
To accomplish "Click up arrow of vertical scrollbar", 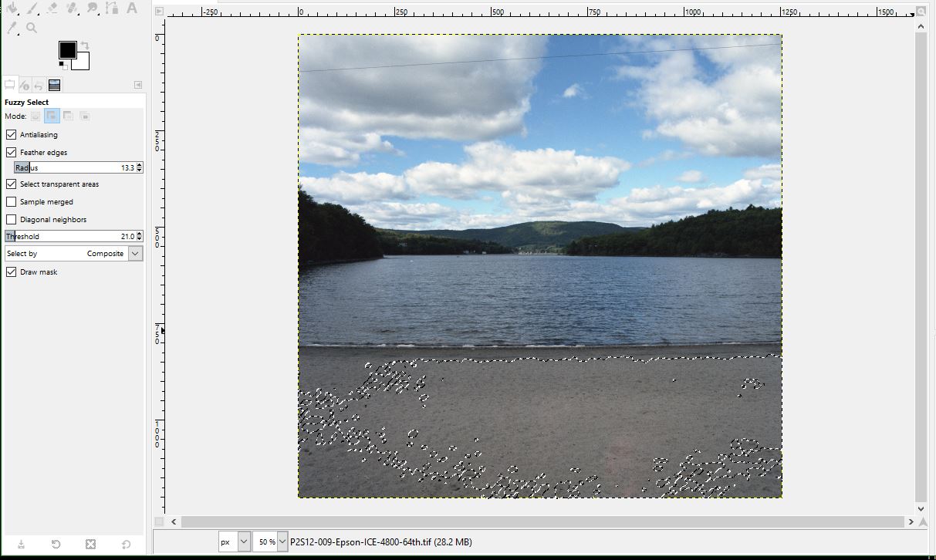I will pos(921,25).
